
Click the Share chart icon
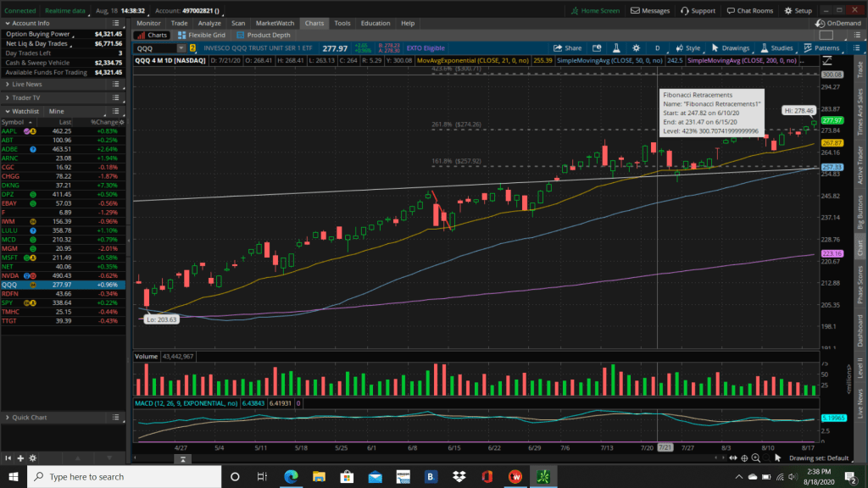[x=568, y=48]
